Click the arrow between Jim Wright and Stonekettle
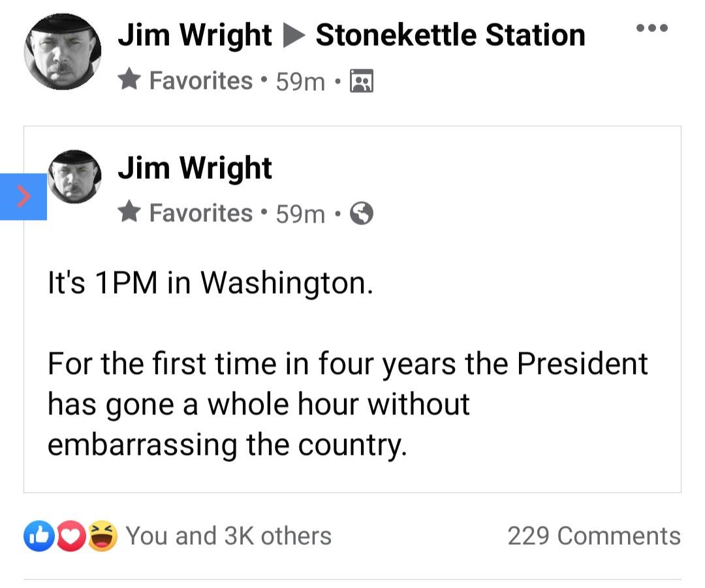Image resolution: width=705 pixels, height=588 pixels. 294,36
